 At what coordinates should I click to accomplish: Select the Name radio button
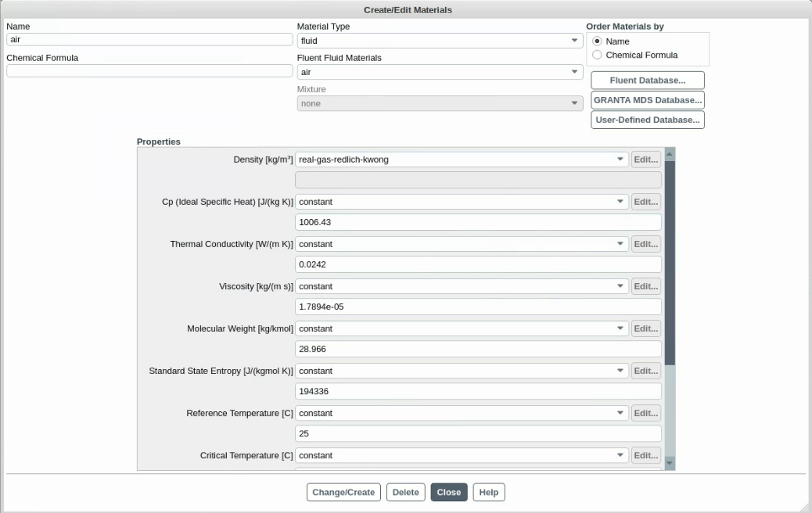598,41
